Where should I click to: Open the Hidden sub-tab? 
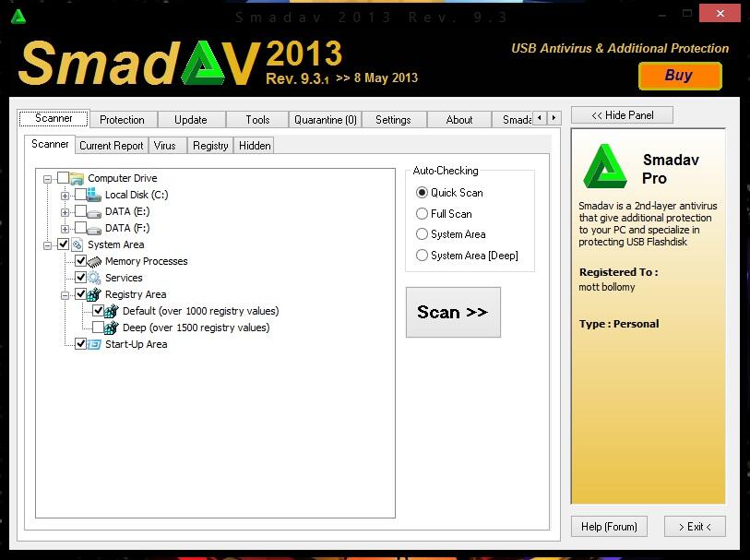tap(255, 146)
